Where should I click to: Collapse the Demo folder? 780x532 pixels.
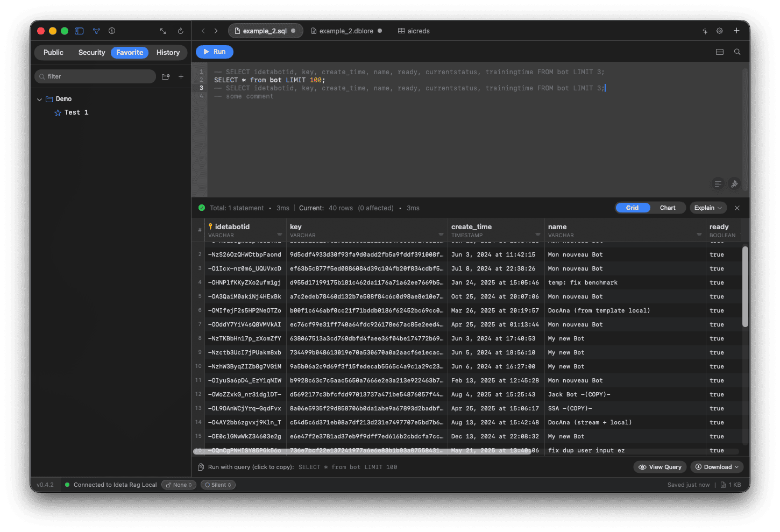pyautogui.click(x=39, y=99)
